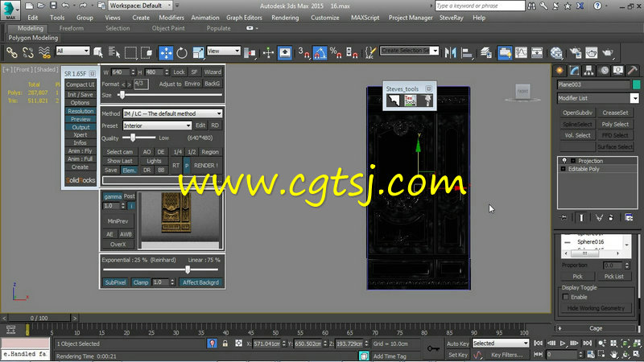Open the Utilities hammer panel tab
The image size is (644, 362).
(x=633, y=71)
